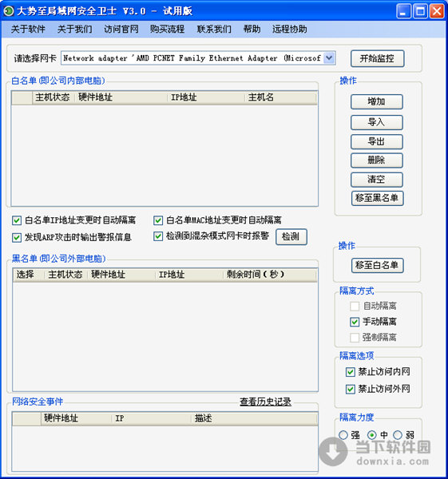Screen dimensions: 448x479
Task: Open the 访问官网 menu
Action: pos(121,30)
